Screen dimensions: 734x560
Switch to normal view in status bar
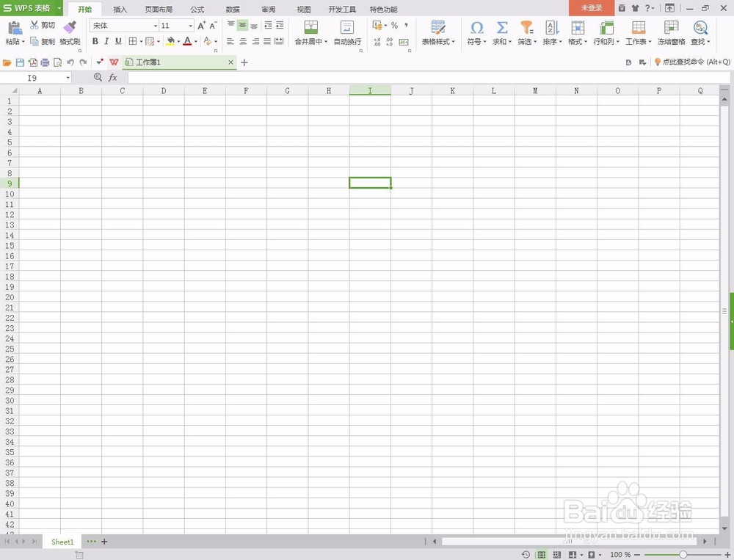point(542,555)
